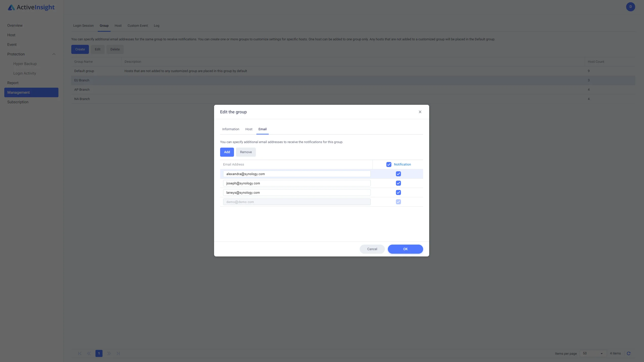This screenshot has width=644, height=362.
Task: Jump to the last page arrow
Action: (118, 353)
